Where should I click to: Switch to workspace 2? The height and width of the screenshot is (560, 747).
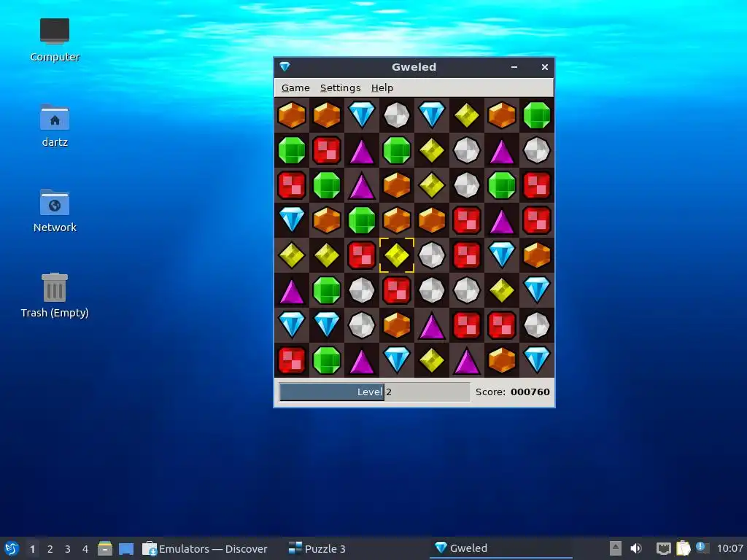[50, 549]
